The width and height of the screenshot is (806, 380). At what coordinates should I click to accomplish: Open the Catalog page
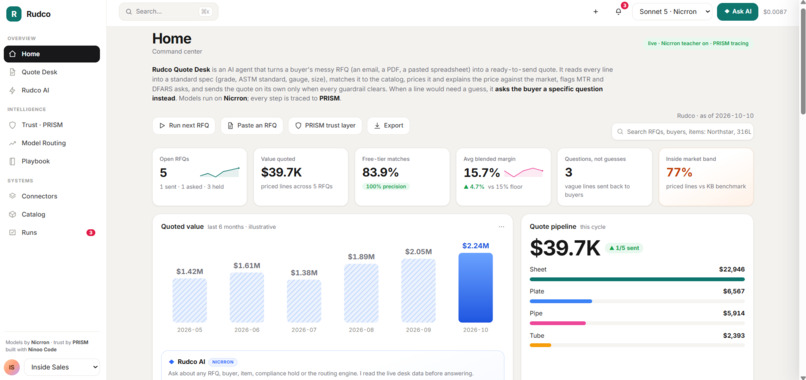pyautogui.click(x=52, y=214)
